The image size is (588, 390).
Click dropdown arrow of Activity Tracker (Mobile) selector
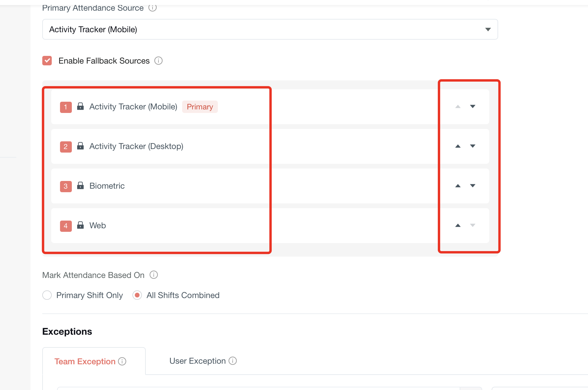[x=488, y=29]
